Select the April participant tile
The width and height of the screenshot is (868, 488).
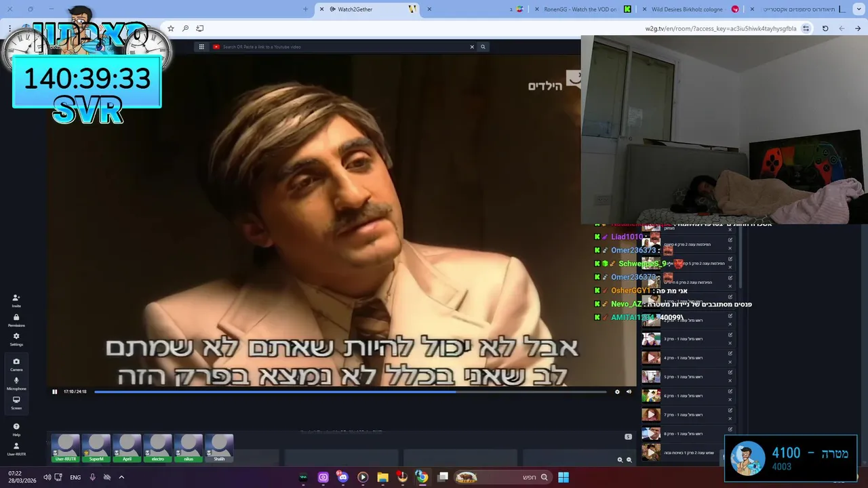(127, 448)
